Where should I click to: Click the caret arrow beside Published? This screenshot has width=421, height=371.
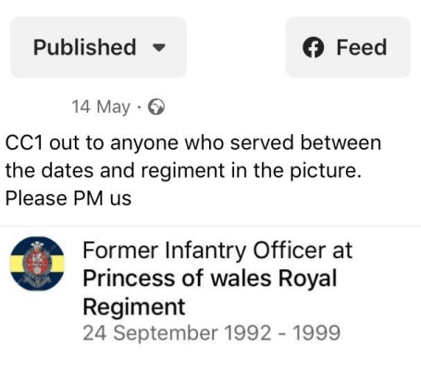(159, 48)
